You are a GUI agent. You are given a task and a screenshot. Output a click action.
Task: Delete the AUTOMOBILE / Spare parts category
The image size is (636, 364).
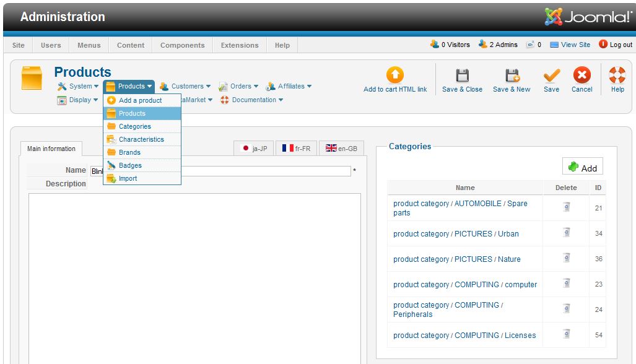[x=567, y=207]
